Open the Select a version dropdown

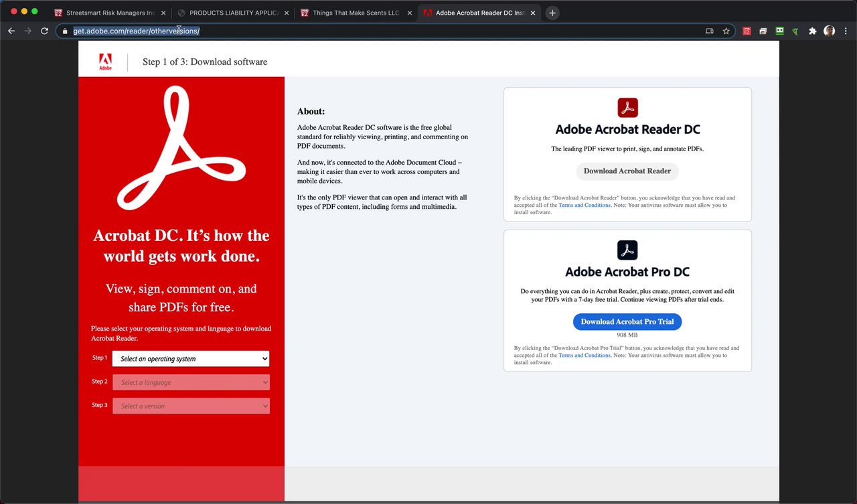pos(191,406)
